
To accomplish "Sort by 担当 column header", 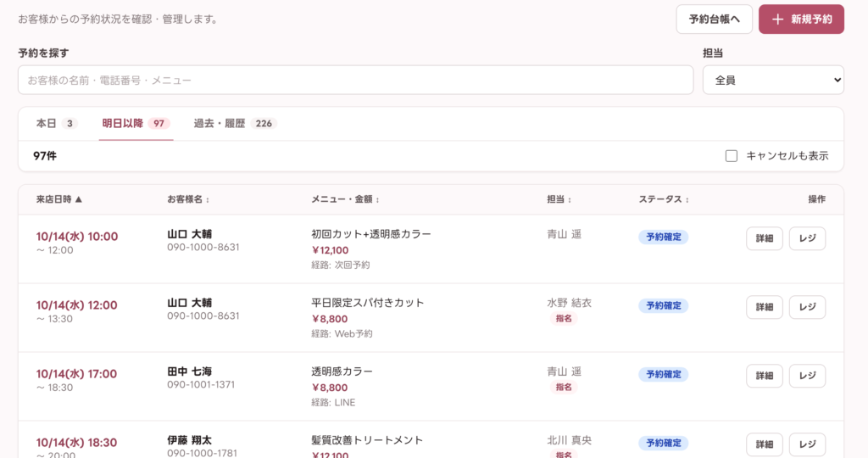I will coord(559,199).
